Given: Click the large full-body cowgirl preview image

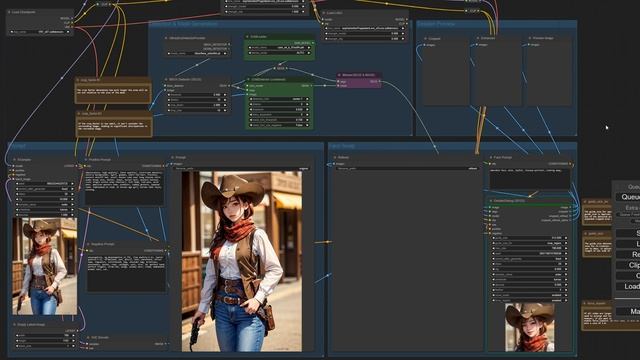Looking at the screenshot, I should tap(242, 261).
